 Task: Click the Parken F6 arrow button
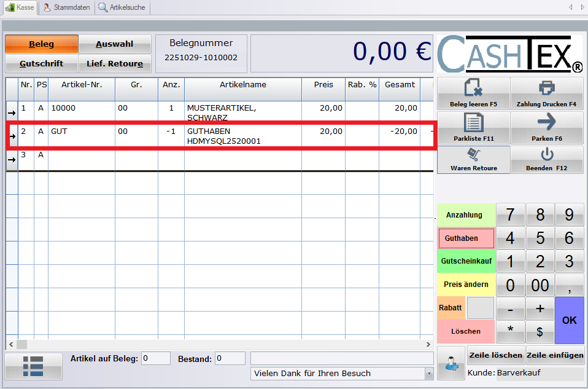[546, 127]
